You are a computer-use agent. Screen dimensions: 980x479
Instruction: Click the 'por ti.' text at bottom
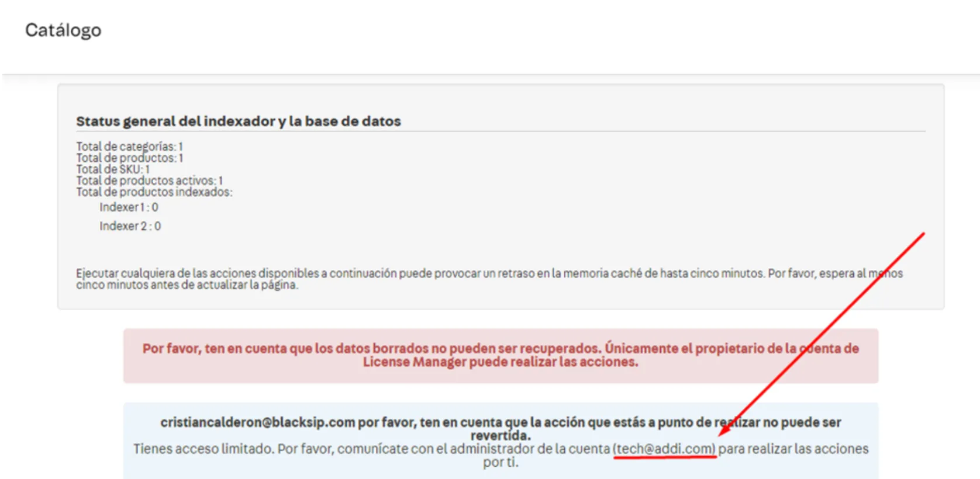pos(501,462)
